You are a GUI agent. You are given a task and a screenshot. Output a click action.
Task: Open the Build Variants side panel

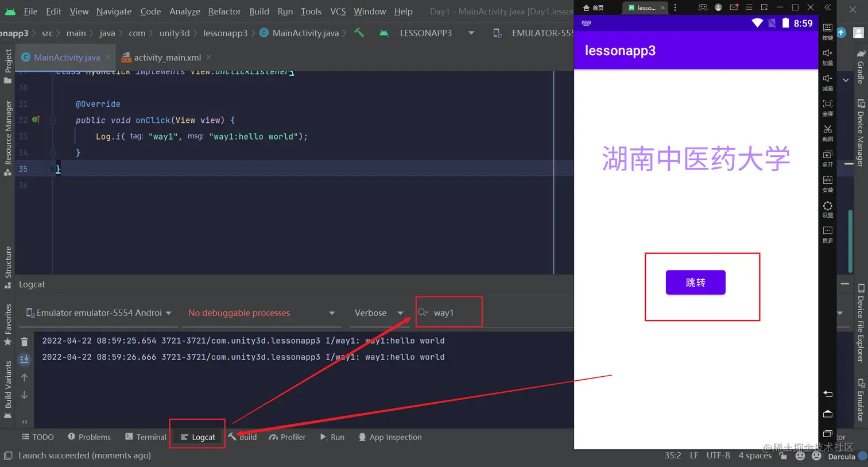(x=8, y=389)
